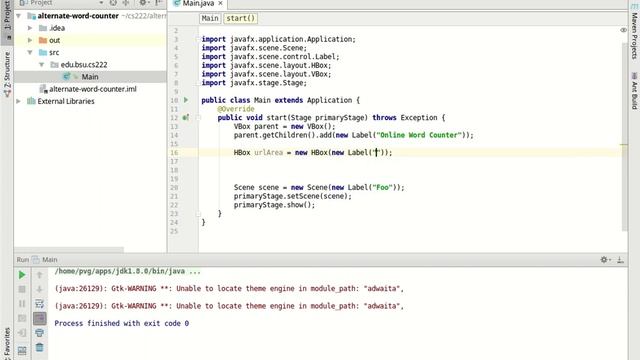Expand the .idea folder
This screenshot has width=640, height=360.
[x=30, y=28]
